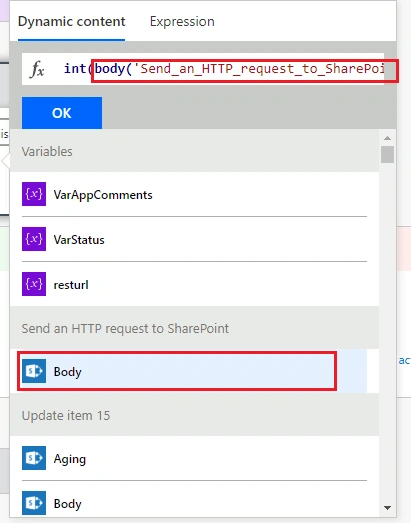Click the SharePoint icon next to Aging

[x=34, y=458]
